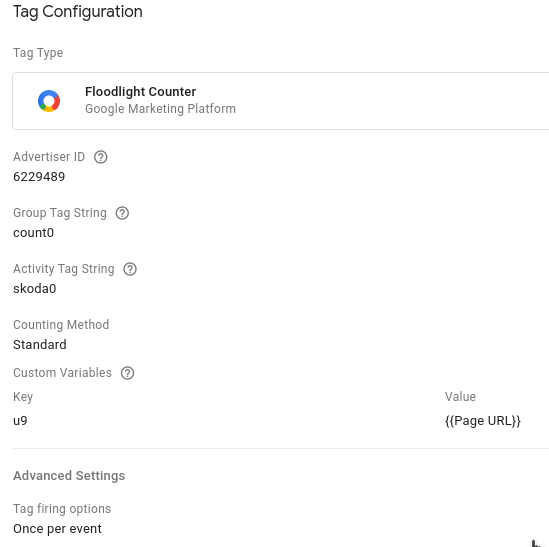Open the Custom Variables help icon
Image resolution: width=549 pixels, height=547 pixels.
coord(127,373)
